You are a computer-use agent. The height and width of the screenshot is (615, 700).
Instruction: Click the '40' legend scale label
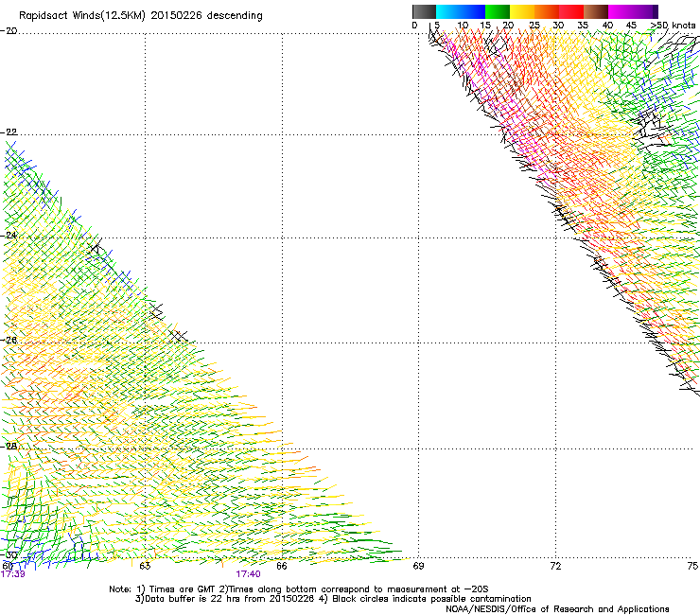click(607, 26)
